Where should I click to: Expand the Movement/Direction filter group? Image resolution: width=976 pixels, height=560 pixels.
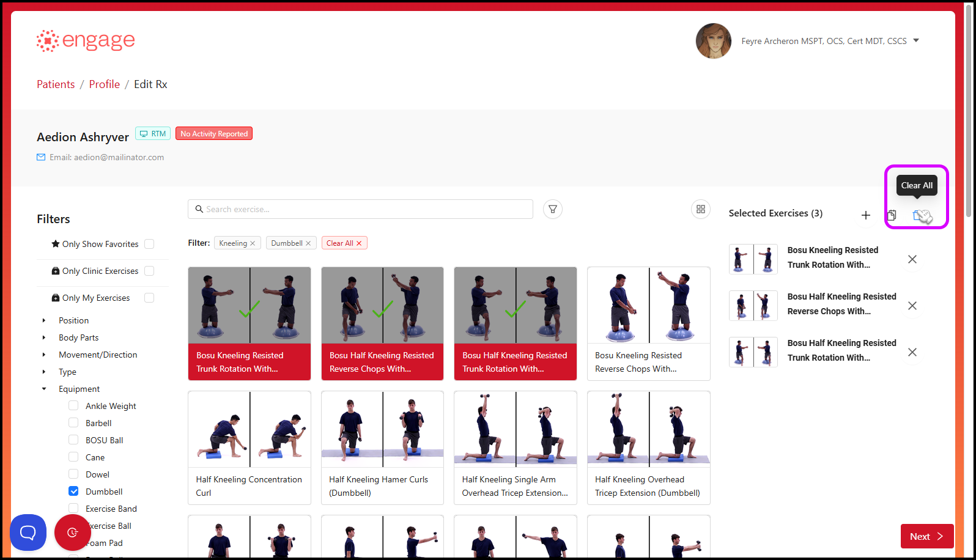[x=43, y=355]
